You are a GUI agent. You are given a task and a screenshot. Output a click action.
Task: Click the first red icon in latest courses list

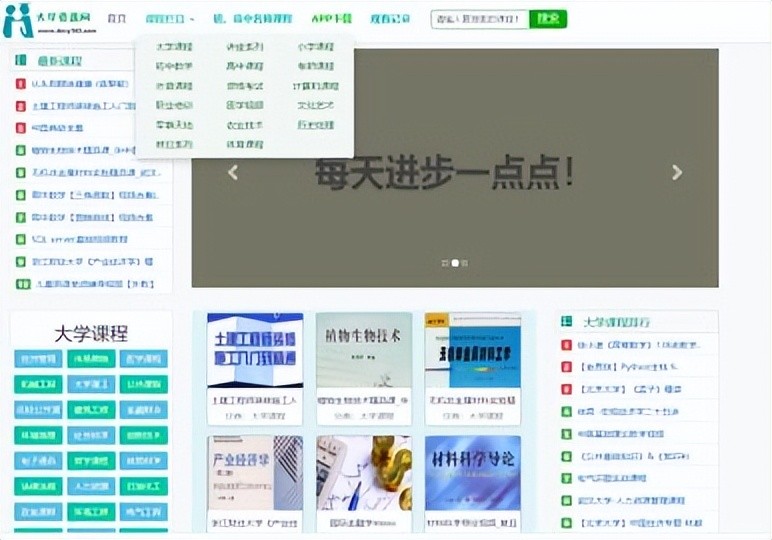[x=21, y=83]
